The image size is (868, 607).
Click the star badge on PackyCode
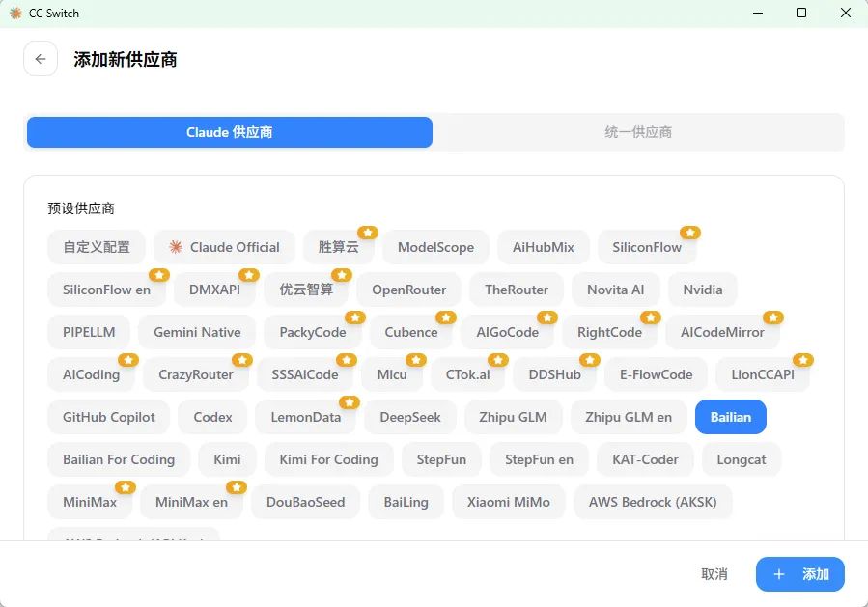[355, 317]
